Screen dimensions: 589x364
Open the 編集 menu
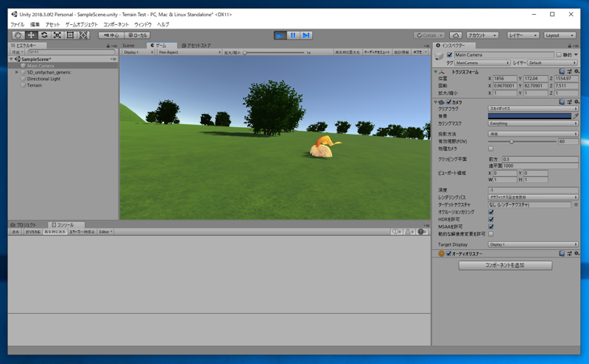click(x=35, y=24)
